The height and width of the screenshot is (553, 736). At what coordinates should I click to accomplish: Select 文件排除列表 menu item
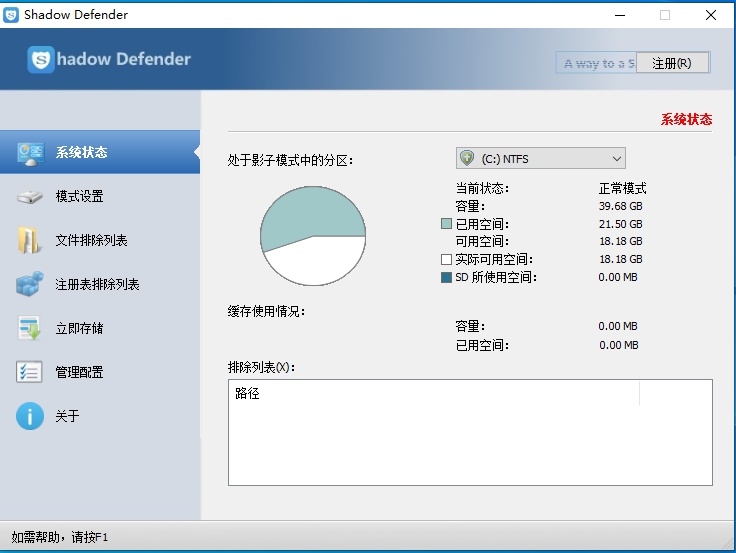click(100, 240)
